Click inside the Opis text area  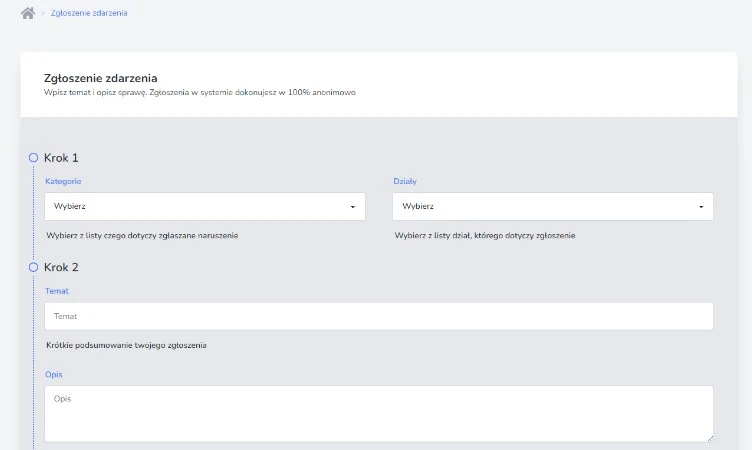point(378,413)
